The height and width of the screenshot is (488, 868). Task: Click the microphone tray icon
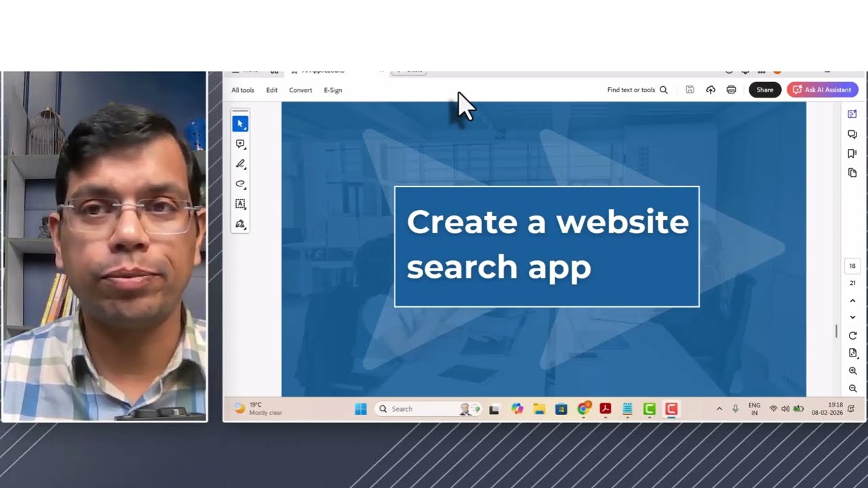click(x=736, y=409)
